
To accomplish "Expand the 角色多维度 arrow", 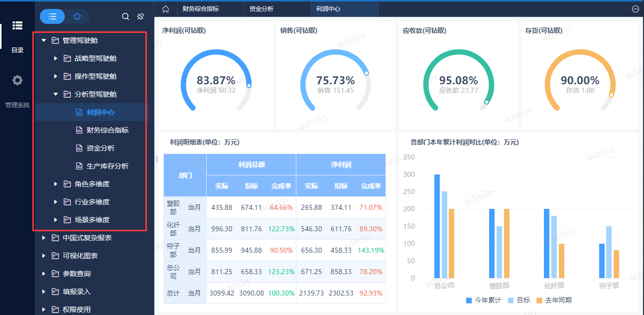I will click(x=56, y=184).
